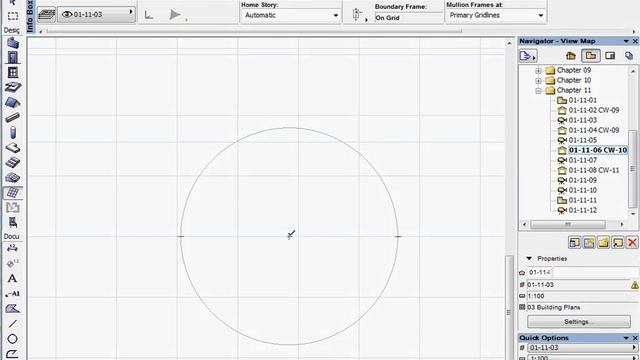Open Navigator Project Chooser button
Viewport: 640px width, 360px height.
(528, 56)
